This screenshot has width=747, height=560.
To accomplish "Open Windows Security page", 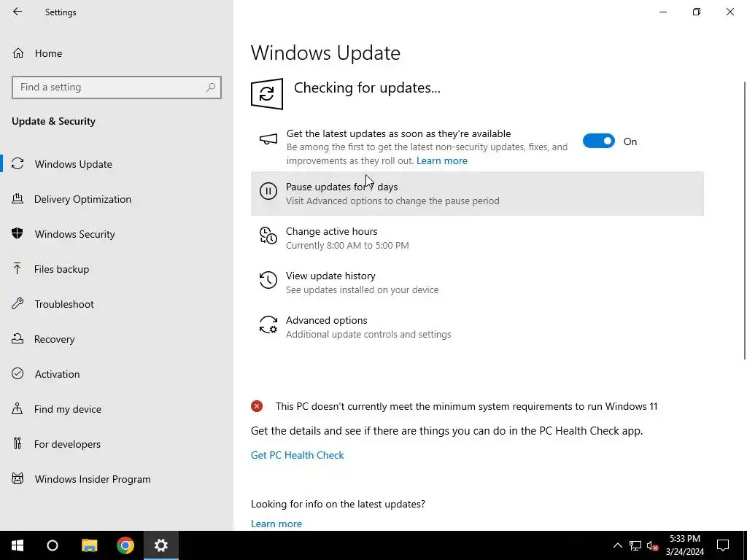I will [117, 234].
